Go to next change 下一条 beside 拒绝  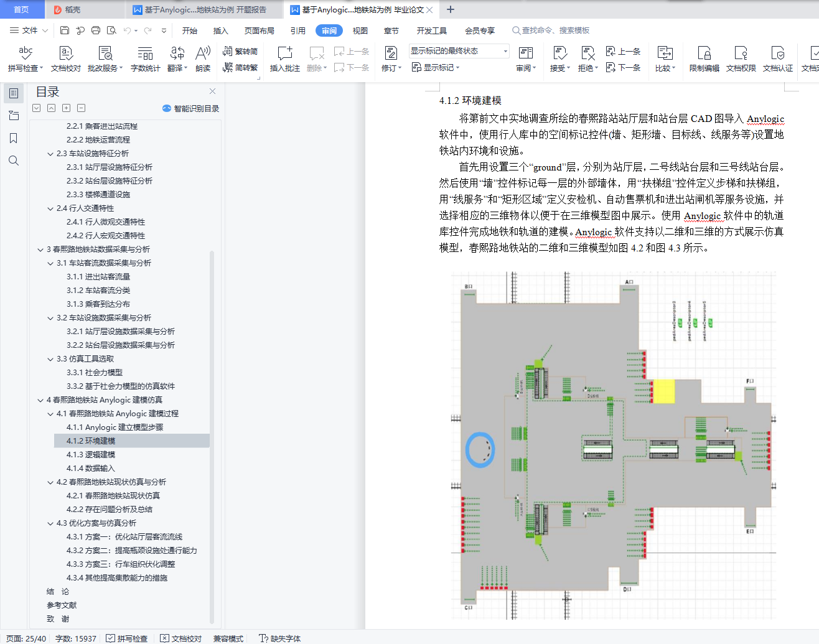pyautogui.click(x=623, y=67)
